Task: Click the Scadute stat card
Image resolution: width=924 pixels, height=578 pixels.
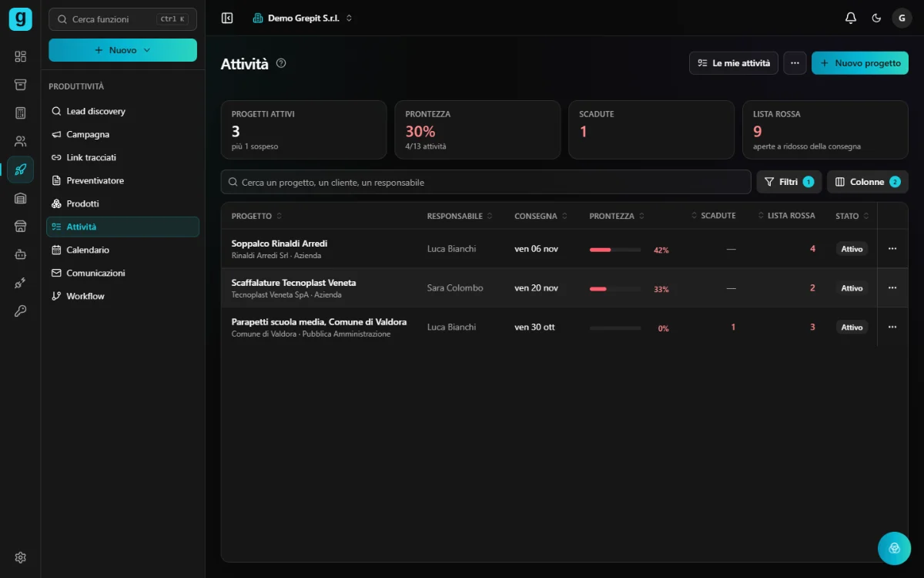Action: (651, 129)
